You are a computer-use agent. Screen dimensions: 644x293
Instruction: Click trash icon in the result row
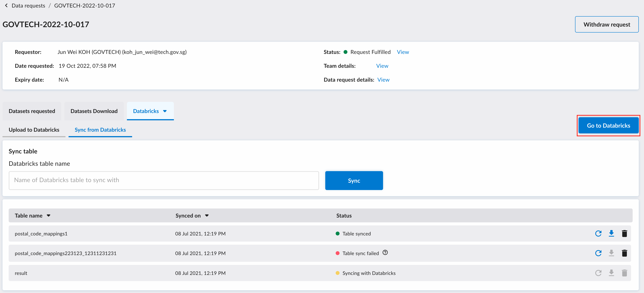[625, 273]
